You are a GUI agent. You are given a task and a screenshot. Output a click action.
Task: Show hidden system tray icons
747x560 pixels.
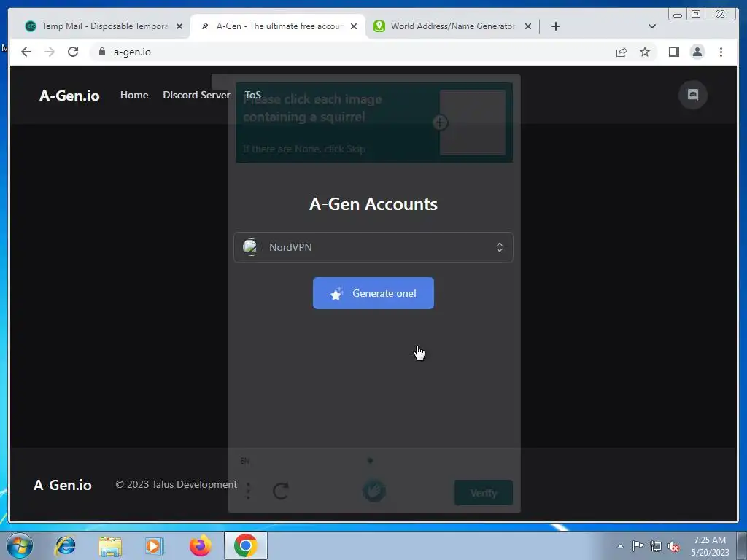(x=620, y=546)
